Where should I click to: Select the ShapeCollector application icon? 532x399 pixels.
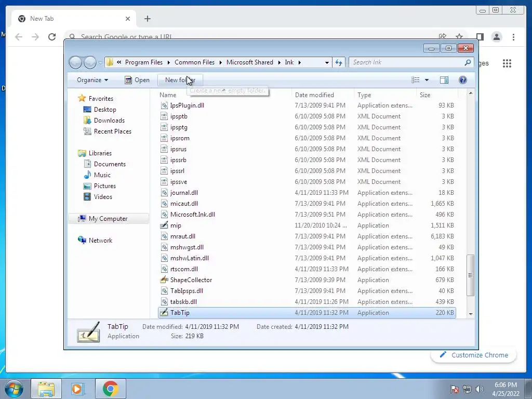coord(164,280)
